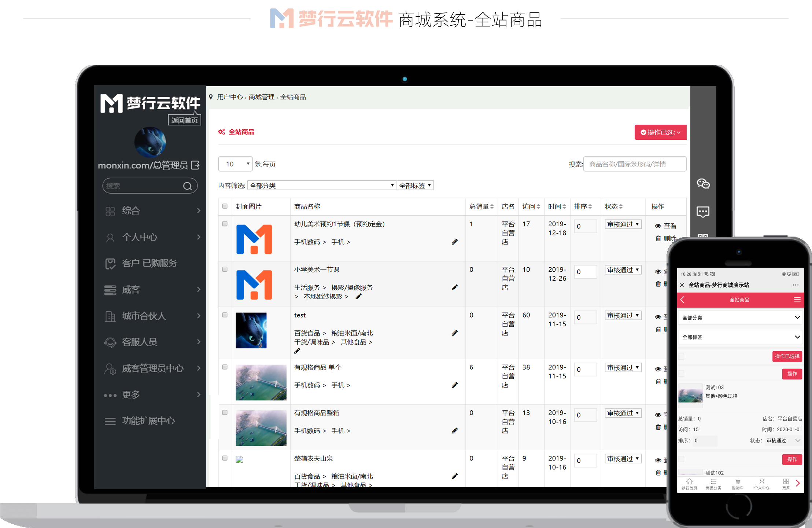Tap red 操作 button above 测试103
The image size is (812, 528).
coord(792,374)
